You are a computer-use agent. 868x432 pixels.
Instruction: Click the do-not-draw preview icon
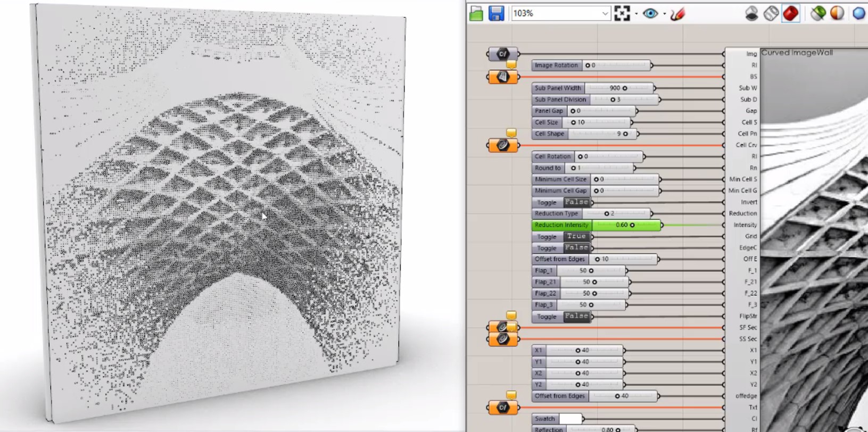click(x=751, y=13)
